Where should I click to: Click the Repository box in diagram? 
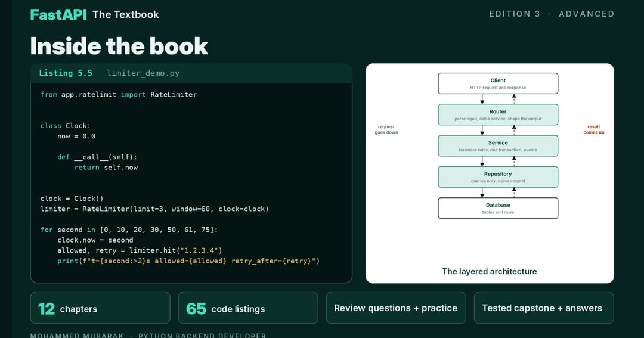pyautogui.click(x=498, y=177)
